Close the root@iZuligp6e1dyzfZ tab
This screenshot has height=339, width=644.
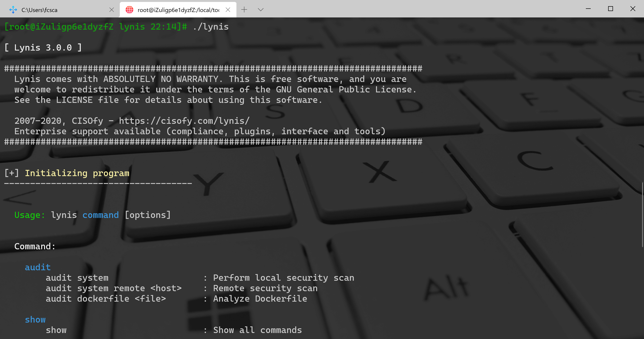tap(228, 10)
